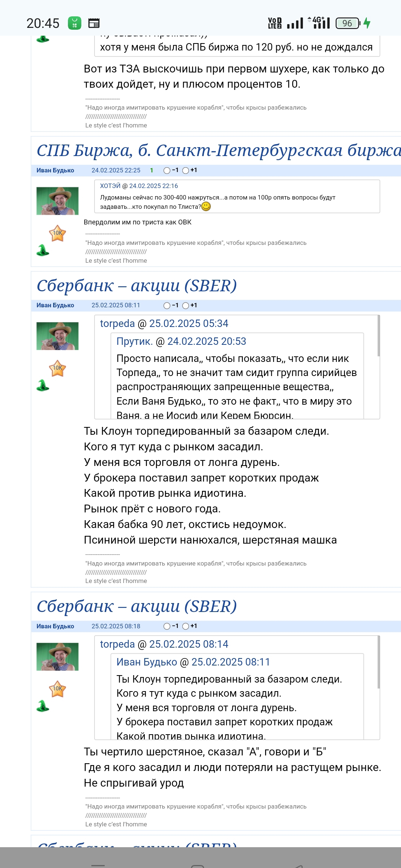Image resolution: width=401 pixels, height=868 pixels.
Task: Select -1 radio on 25.02.2025 08:18 post
Action: [167, 626]
